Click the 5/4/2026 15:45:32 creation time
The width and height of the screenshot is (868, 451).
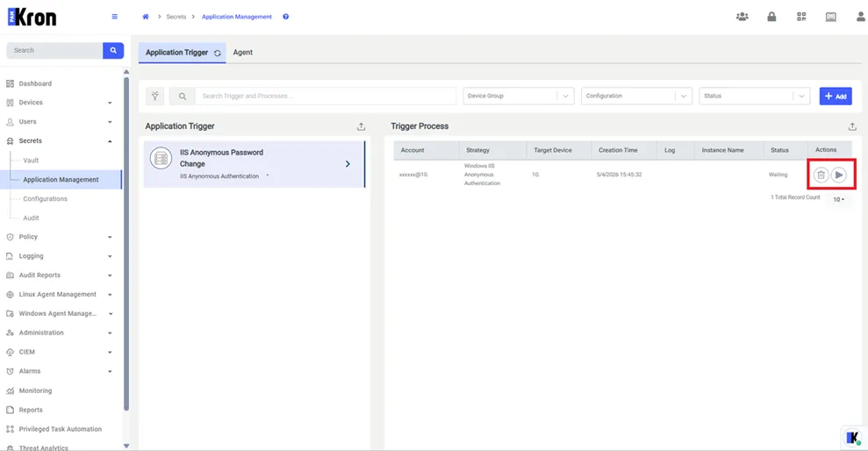[x=619, y=175]
